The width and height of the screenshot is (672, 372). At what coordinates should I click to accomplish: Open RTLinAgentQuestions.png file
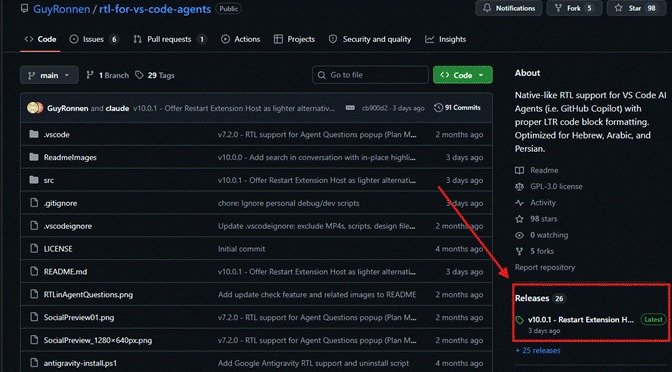point(88,295)
